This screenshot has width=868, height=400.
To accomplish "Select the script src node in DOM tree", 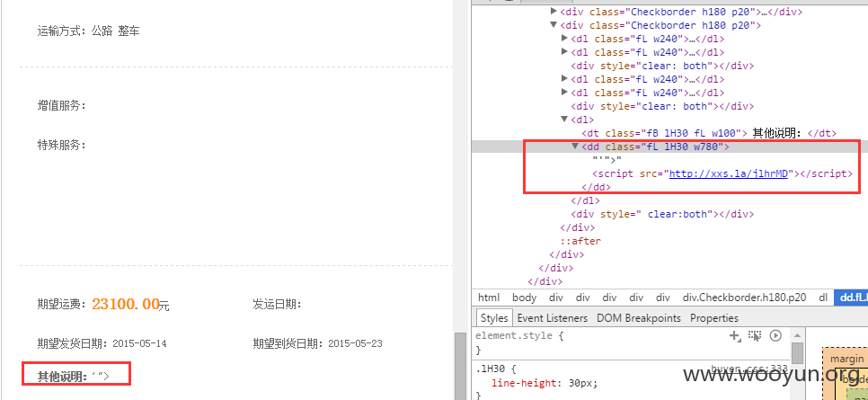I will pos(722,173).
